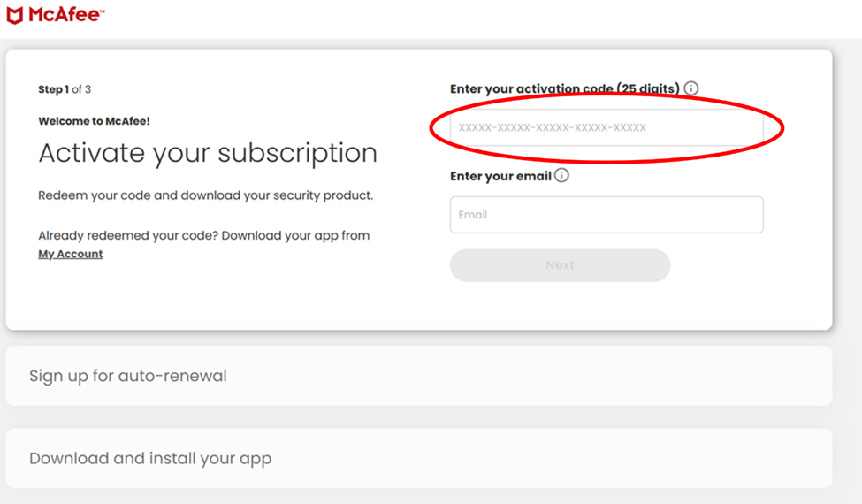Click the Enter your activation code label
The width and height of the screenshot is (862, 504).
click(x=564, y=88)
